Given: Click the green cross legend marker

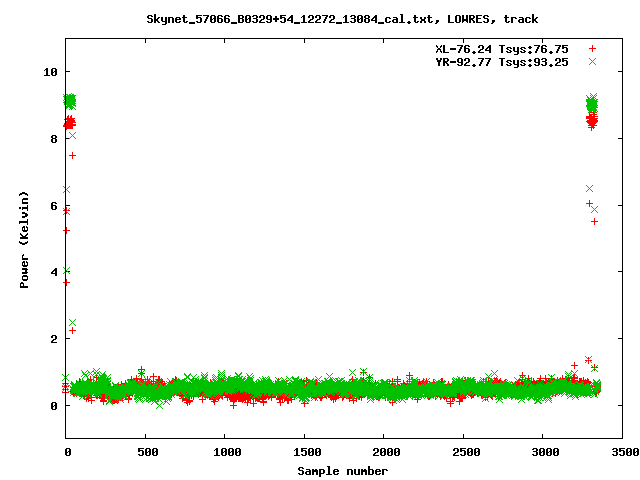Looking at the screenshot, I should point(592,62).
